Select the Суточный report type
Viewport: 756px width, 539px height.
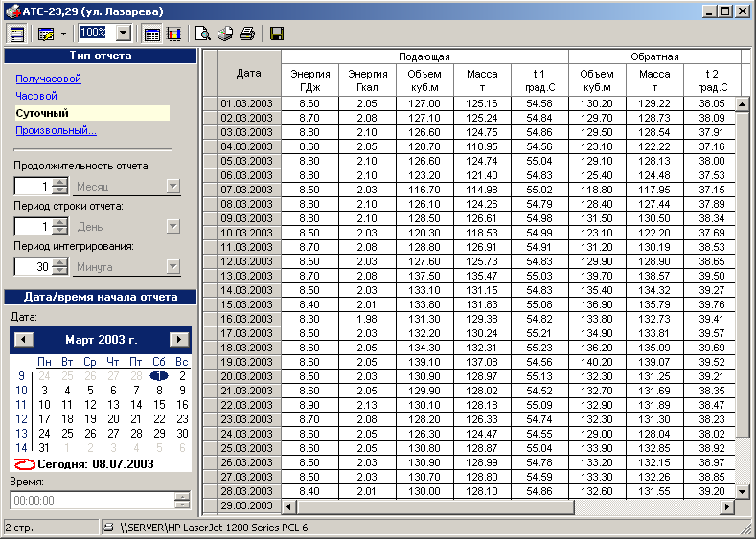92,113
